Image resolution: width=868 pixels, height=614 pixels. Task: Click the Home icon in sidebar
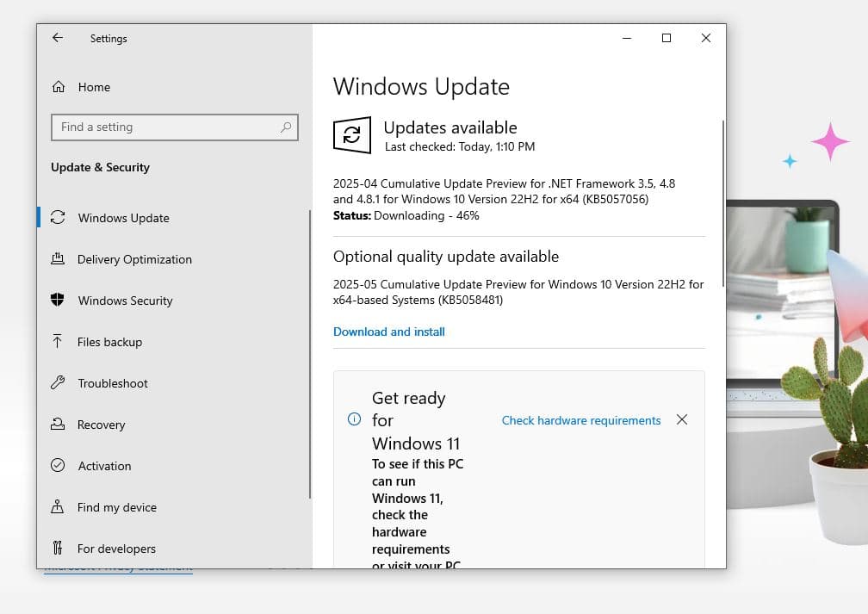click(59, 87)
